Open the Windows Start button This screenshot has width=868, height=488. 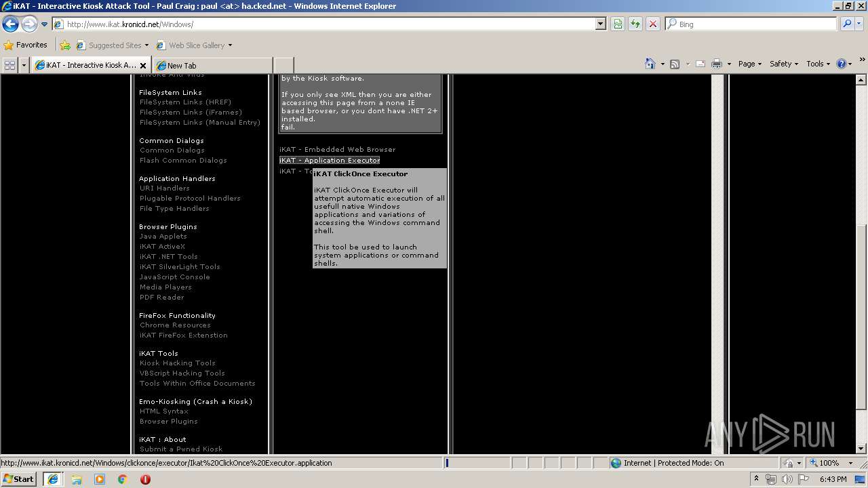[18, 479]
